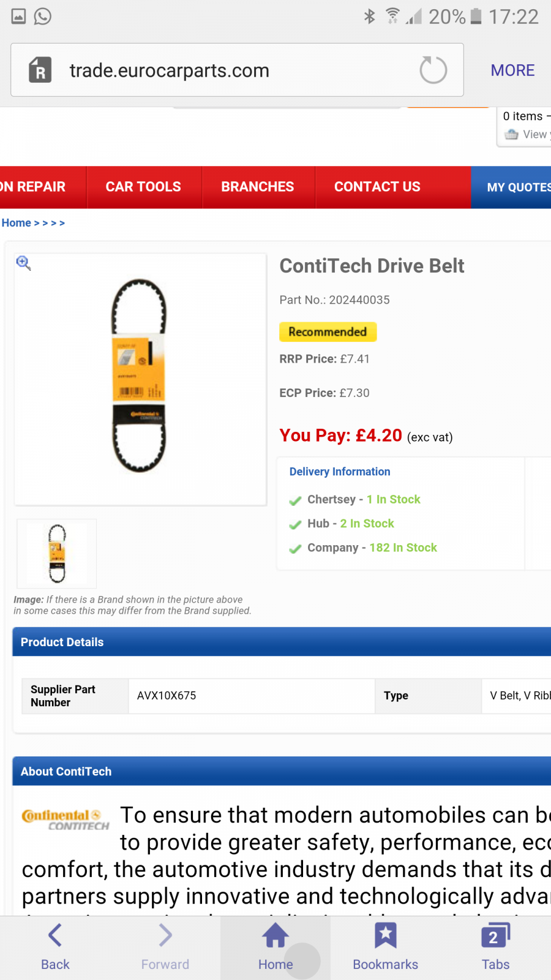Open the WhatsApp notification icon in status bar

pos(42,17)
